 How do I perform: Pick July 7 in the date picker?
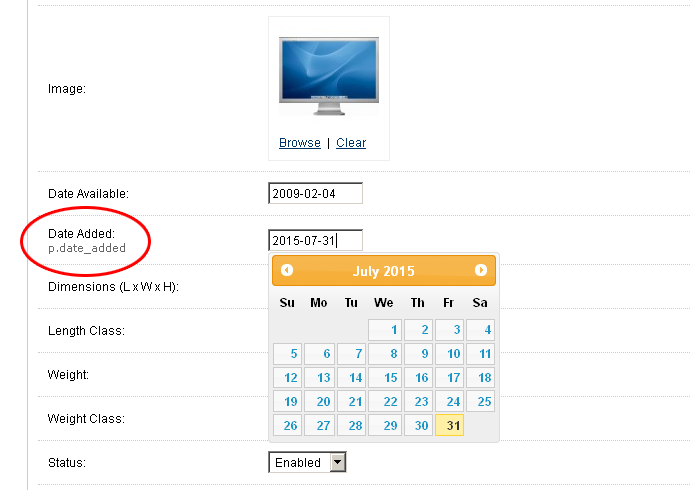[352, 354]
